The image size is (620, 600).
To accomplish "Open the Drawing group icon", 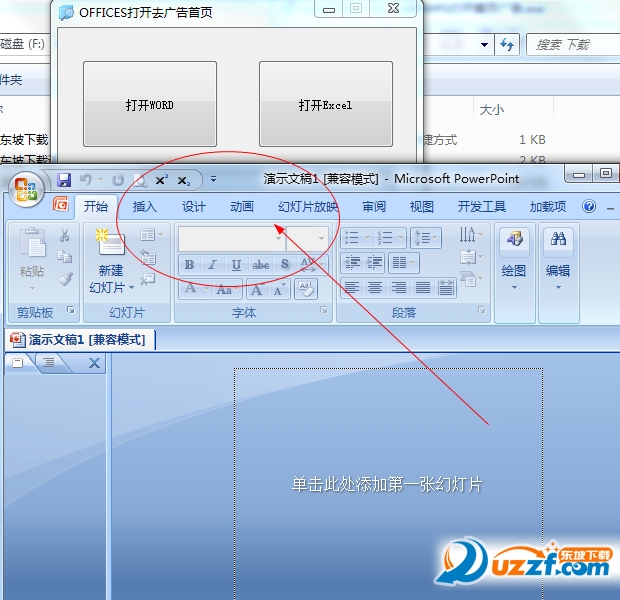I will [x=515, y=239].
